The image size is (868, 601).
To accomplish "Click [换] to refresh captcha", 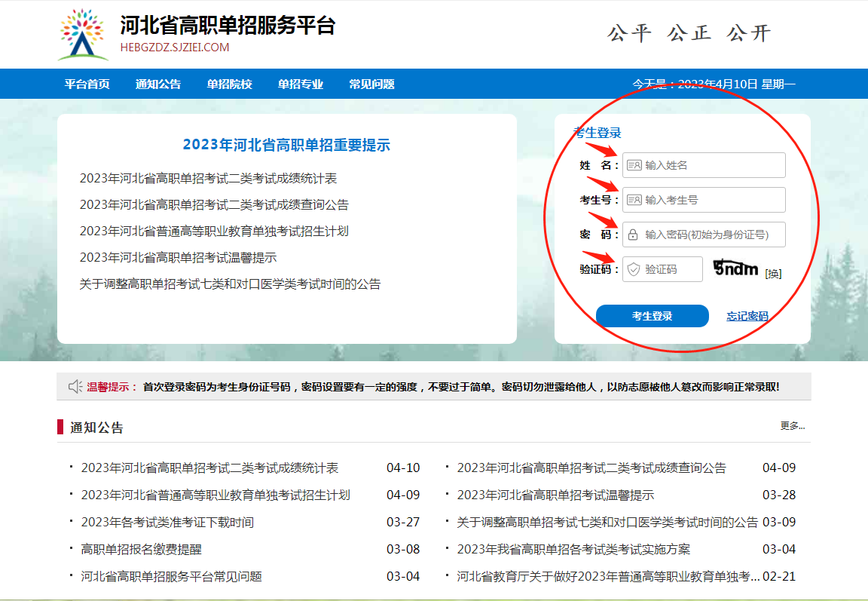I will click(773, 274).
